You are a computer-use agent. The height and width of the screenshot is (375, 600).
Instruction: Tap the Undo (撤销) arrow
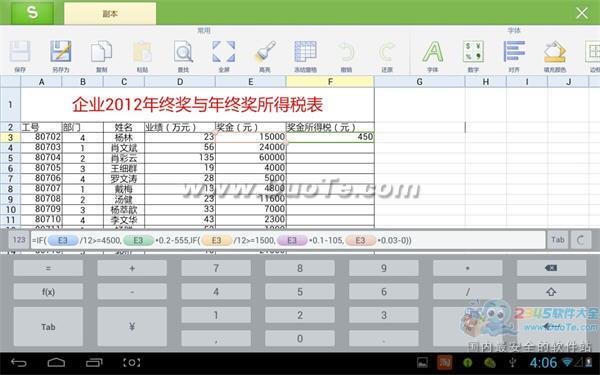coord(346,52)
